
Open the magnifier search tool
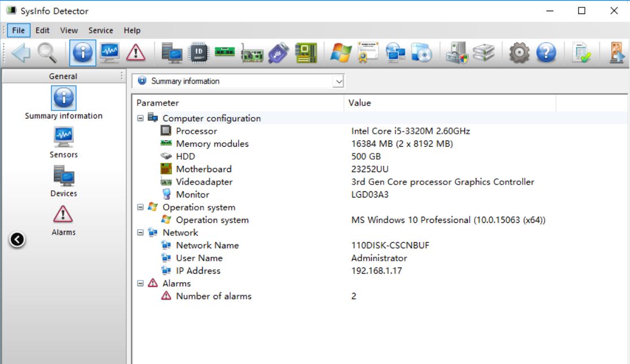coord(47,52)
